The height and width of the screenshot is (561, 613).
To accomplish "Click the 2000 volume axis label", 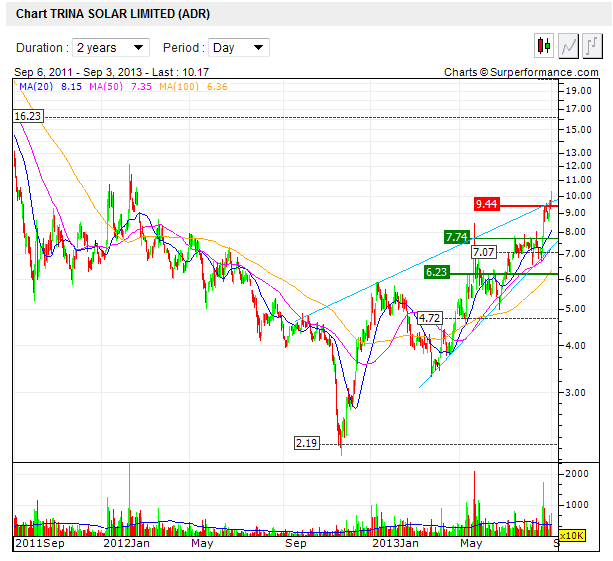I will click(577, 474).
